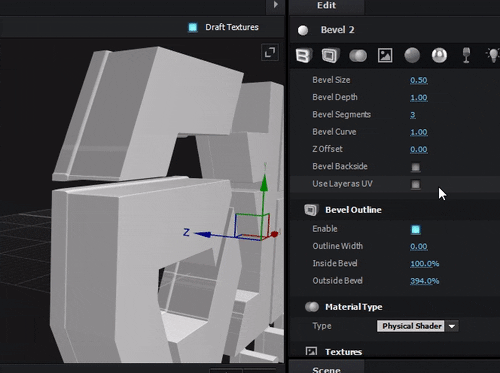This screenshot has height=373, width=500.
Task: Select the glossy reflective sphere icon
Action: (x=439, y=55)
